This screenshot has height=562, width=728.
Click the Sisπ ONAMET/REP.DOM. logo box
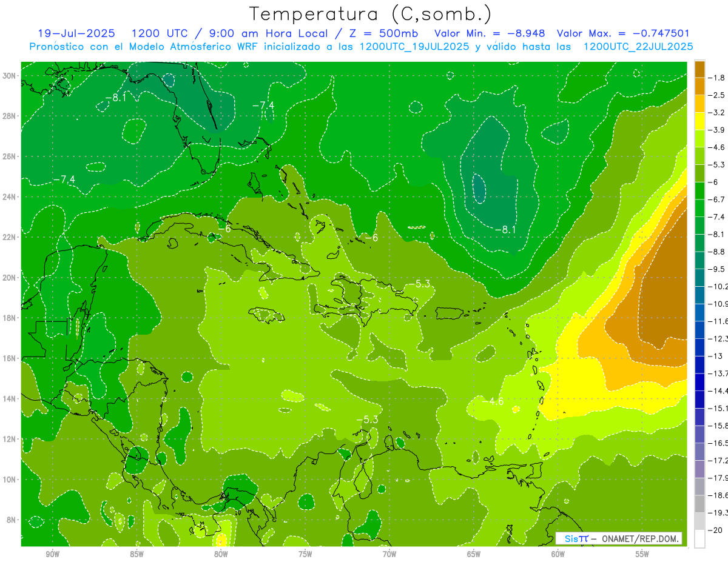pos(619,538)
